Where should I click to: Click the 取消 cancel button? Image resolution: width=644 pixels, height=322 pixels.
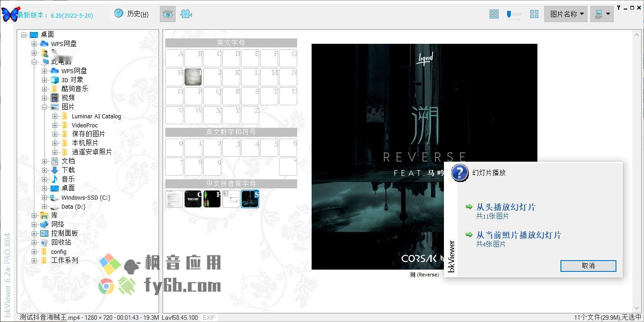click(x=588, y=266)
